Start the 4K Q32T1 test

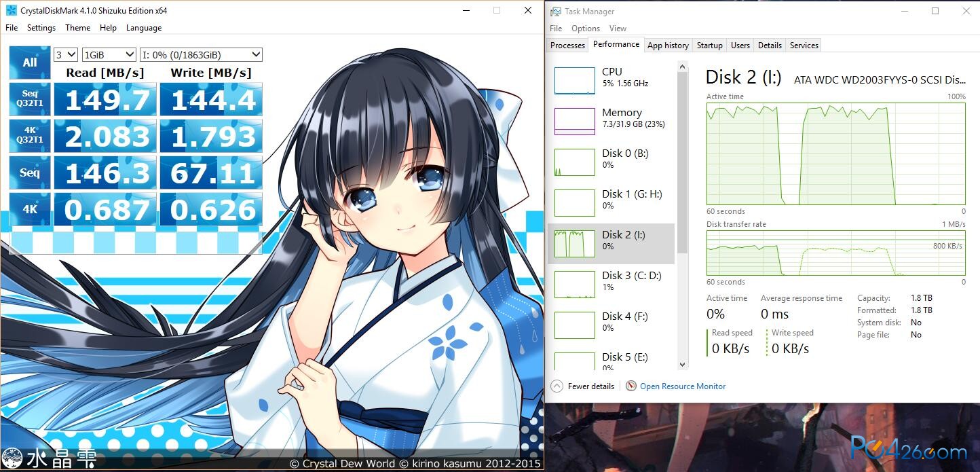(x=30, y=136)
